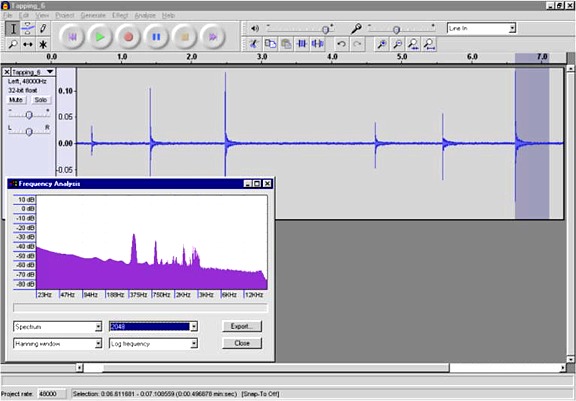The width and height of the screenshot is (576, 401).
Task: Click the Redo arrow icon
Action: pos(357,44)
